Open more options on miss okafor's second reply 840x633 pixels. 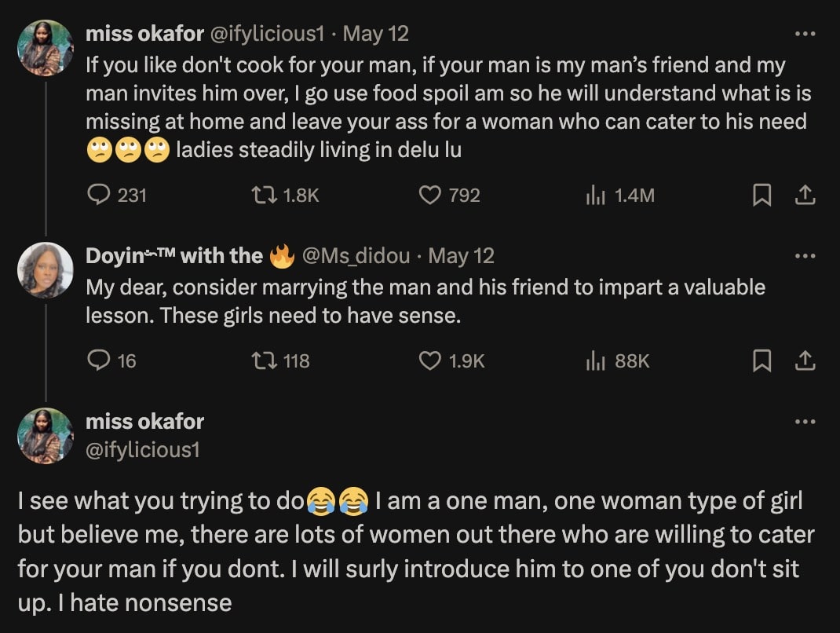(805, 422)
